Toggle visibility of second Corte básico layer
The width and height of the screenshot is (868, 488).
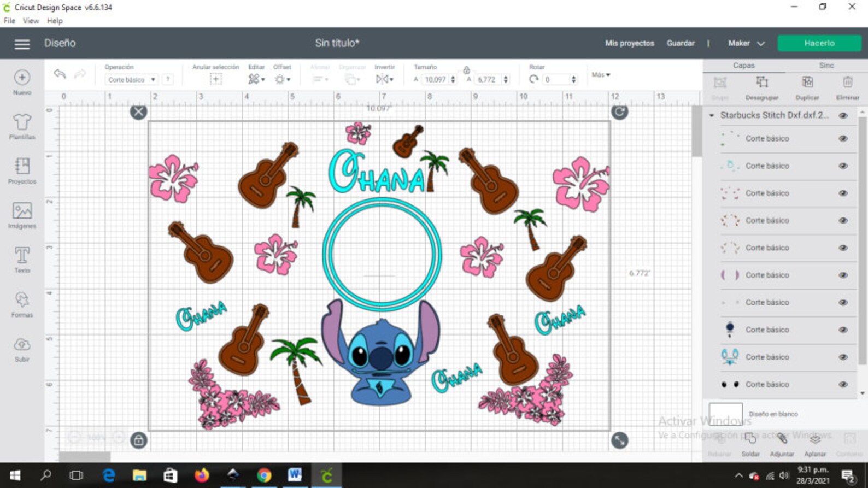coord(843,166)
